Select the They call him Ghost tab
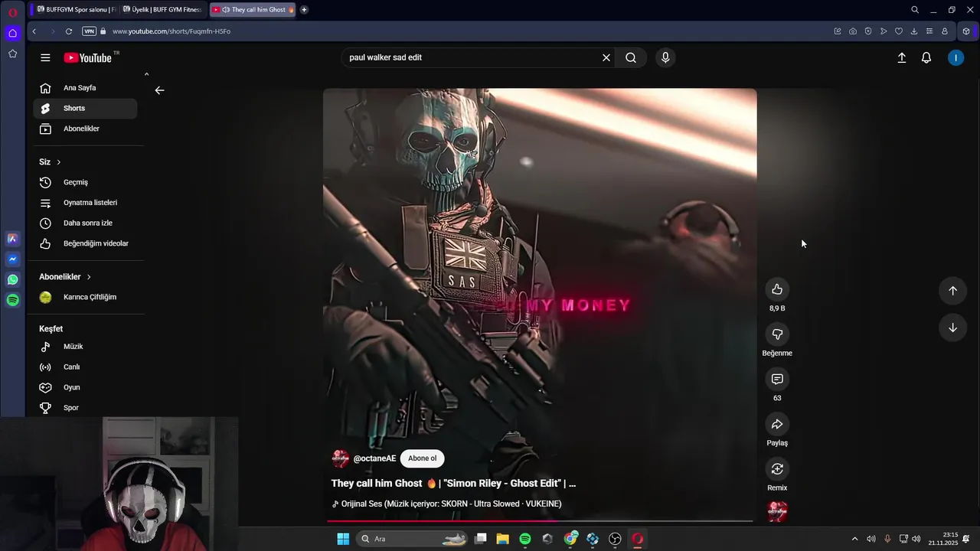The height and width of the screenshot is (551, 980). [x=252, y=10]
